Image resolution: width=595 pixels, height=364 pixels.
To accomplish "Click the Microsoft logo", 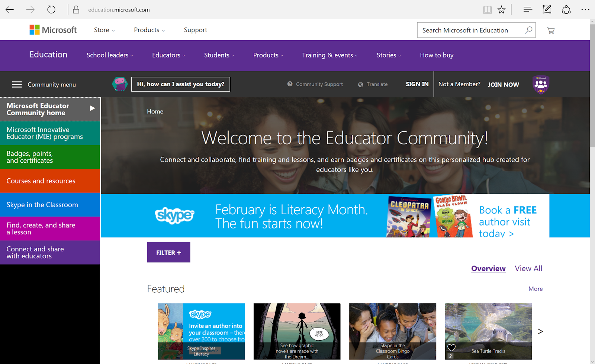I will point(53,30).
